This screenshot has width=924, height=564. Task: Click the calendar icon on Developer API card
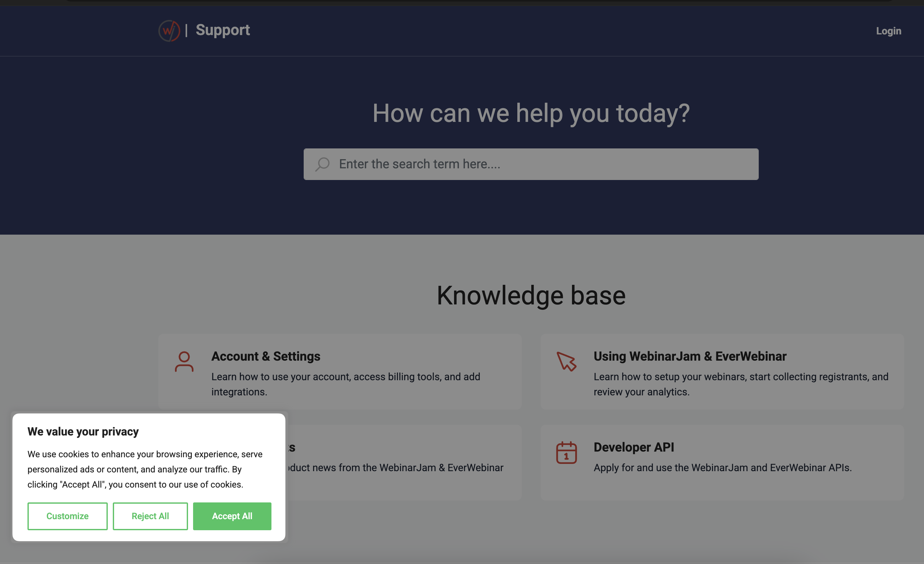click(566, 453)
